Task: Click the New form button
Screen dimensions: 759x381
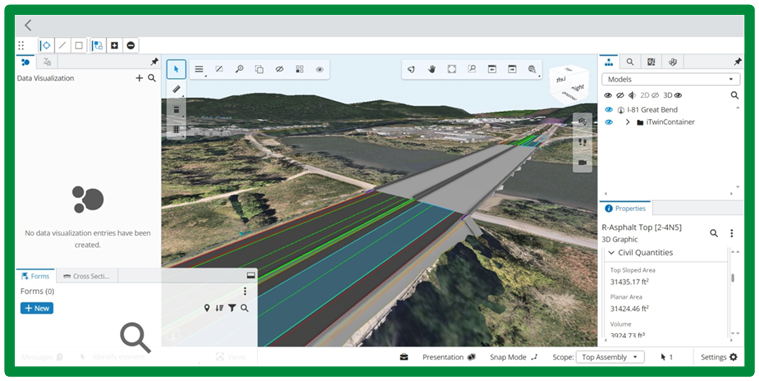Action: tap(37, 308)
